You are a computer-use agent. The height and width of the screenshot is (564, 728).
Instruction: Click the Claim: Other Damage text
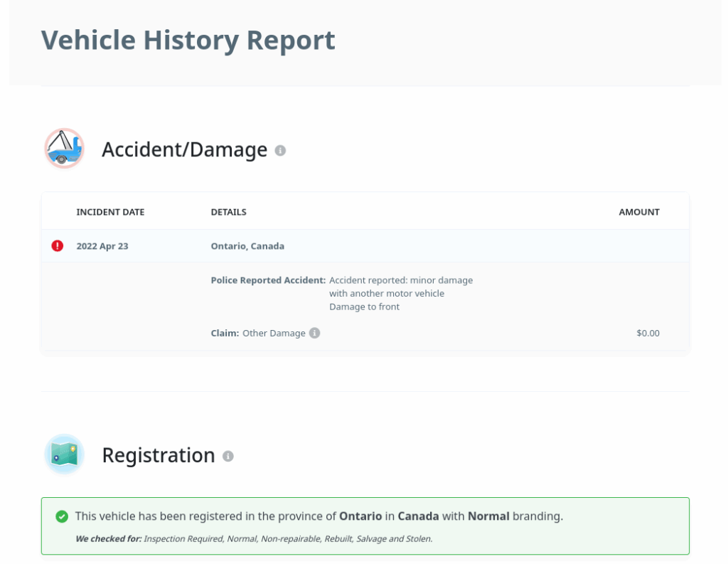(258, 333)
